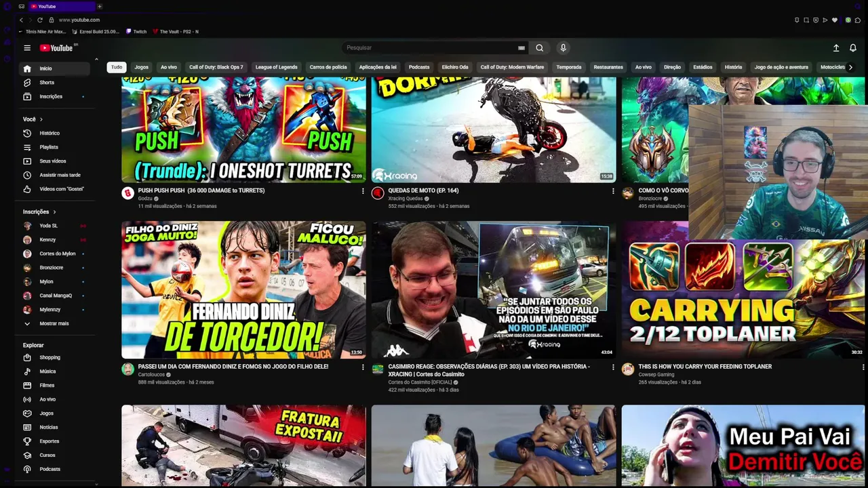Select Carros de polícia filter chip
This screenshot has width=868, height=488.
pyautogui.click(x=328, y=67)
